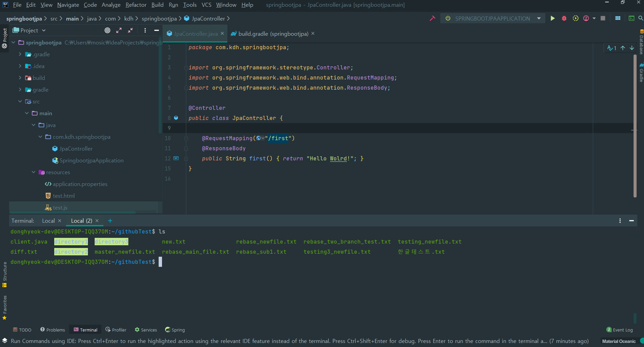The image size is (644, 347).
Task: Collapse the src folder
Action: point(20,101)
